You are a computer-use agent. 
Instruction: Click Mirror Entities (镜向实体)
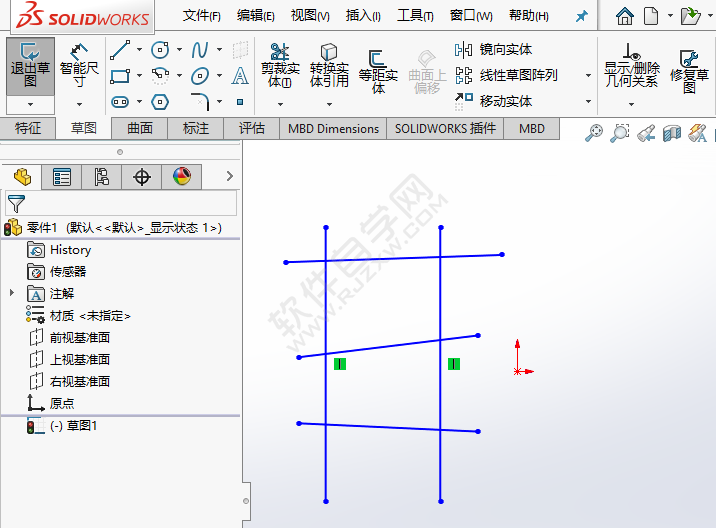coord(494,49)
